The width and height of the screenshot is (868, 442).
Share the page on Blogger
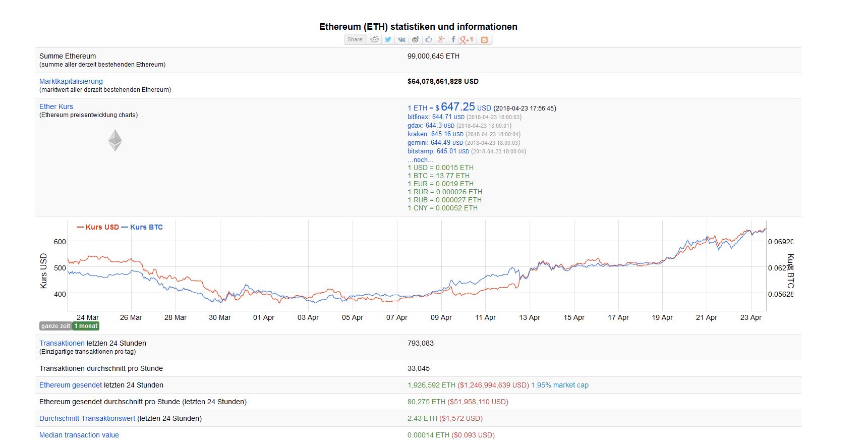pos(484,39)
